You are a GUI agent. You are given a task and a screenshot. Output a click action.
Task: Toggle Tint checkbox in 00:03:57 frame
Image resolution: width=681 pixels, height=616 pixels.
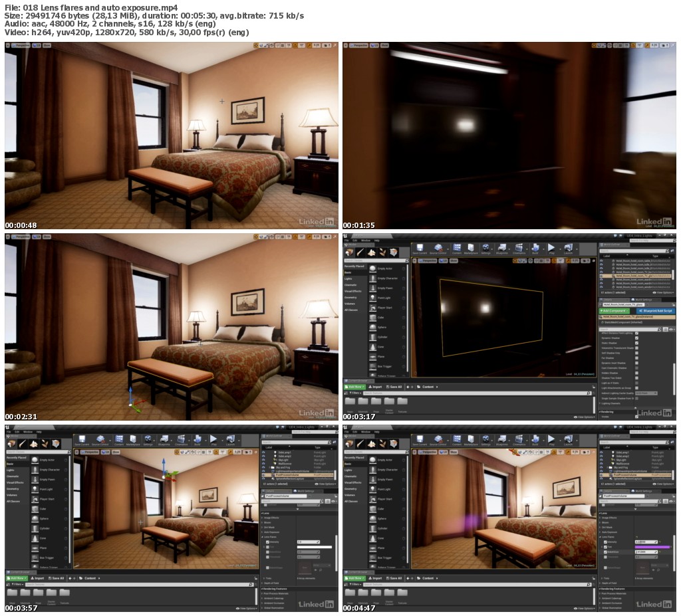point(267,547)
